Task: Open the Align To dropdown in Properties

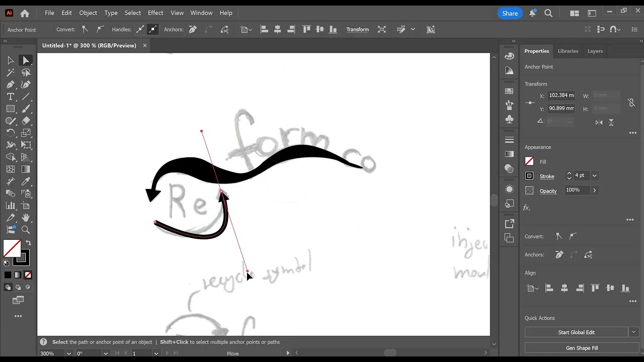Action: (532, 288)
